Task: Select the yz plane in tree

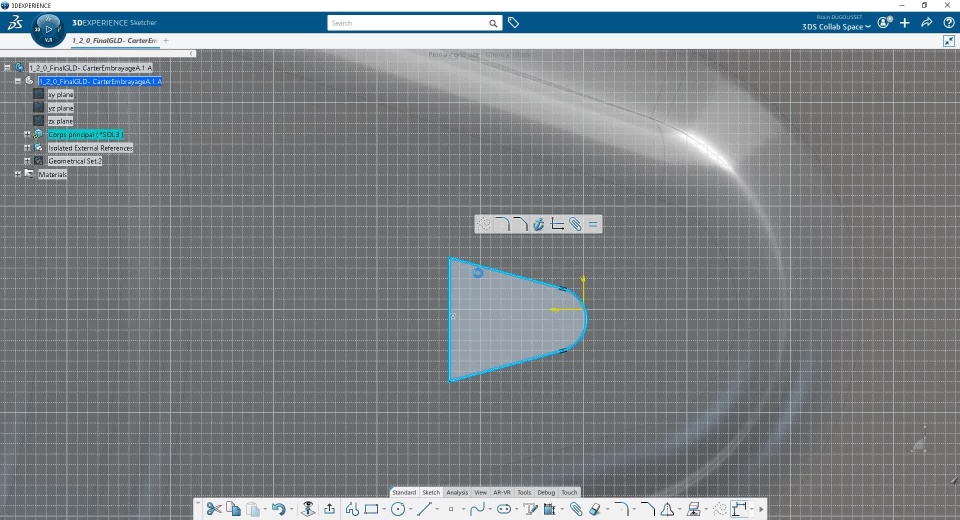Action: tap(61, 108)
